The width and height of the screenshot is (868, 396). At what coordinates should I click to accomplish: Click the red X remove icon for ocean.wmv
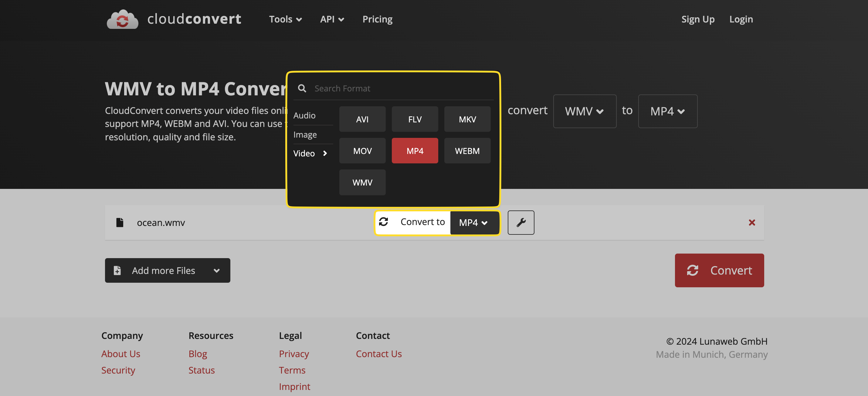point(752,222)
